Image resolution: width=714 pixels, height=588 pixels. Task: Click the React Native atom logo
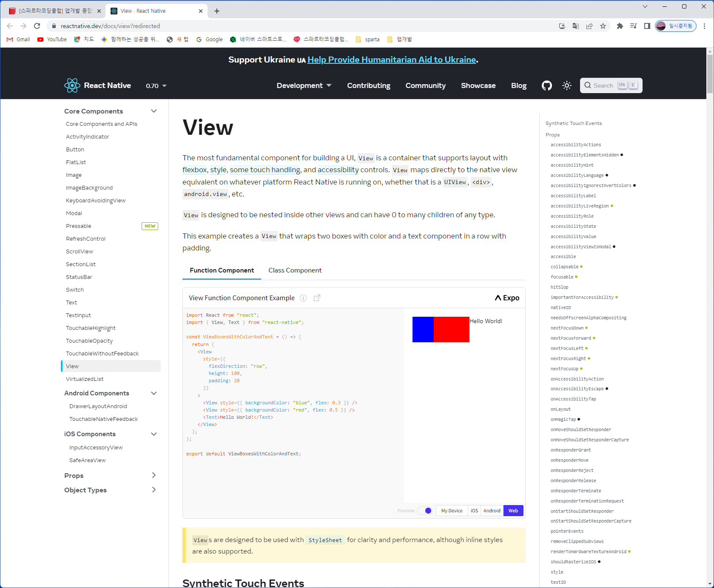pyautogui.click(x=72, y=85)
